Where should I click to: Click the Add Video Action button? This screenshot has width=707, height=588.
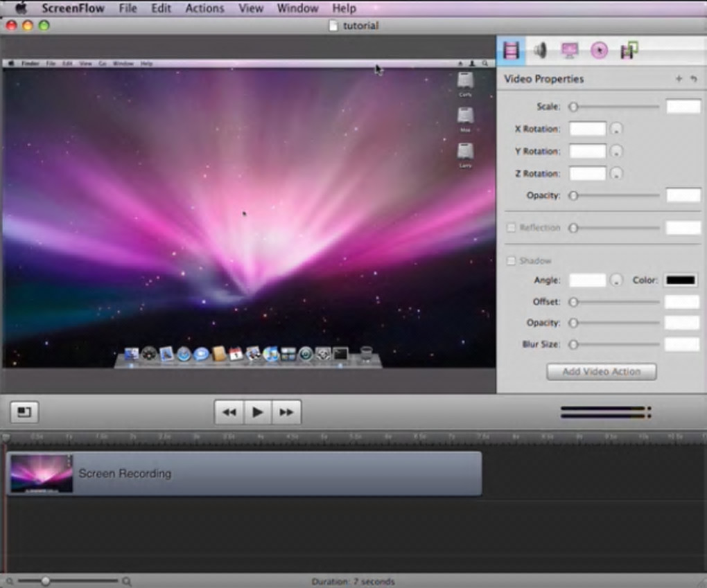(x=601, y=372)
